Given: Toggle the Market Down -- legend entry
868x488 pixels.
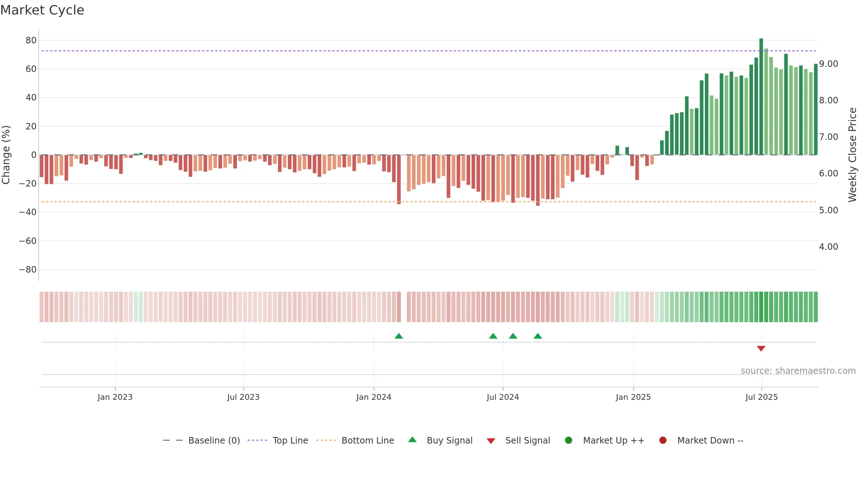Looking at the screenshot, I should (701, 440).
